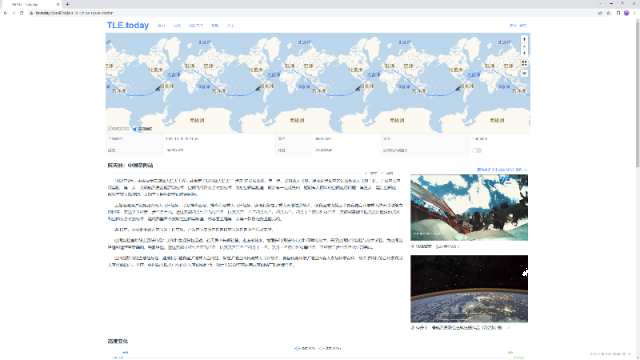Toggle the green series in chart legend
The image size is (640, 360).
click(x=329, y=348)
